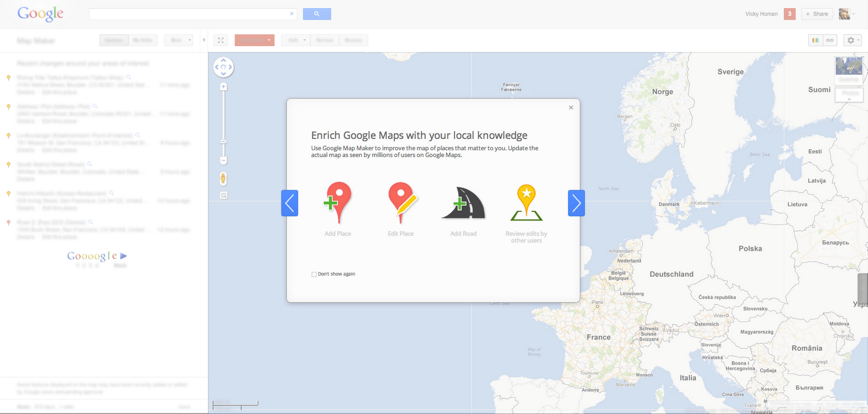Open the red add-new dropdown button
868x414 pixels.
254,40
